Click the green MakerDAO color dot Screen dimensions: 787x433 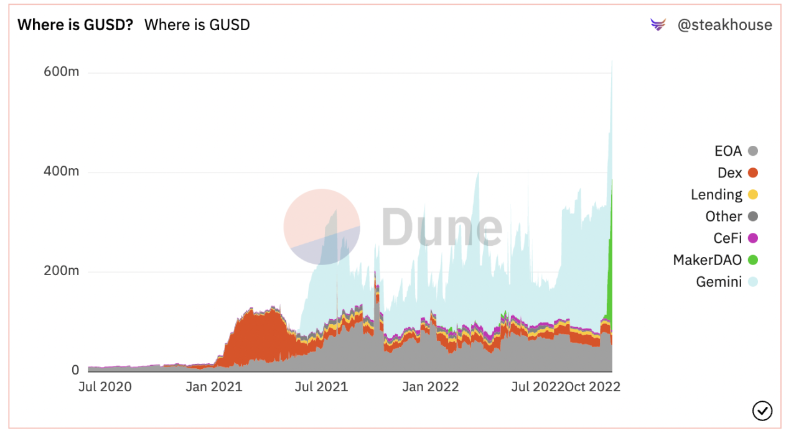pos(753,260)
